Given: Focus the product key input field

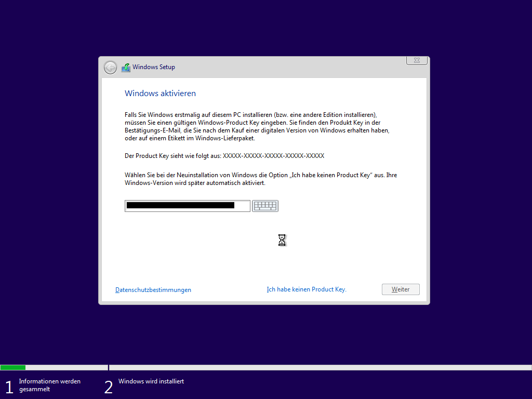Looking at the screenshot, I should [x=187, y=206].
